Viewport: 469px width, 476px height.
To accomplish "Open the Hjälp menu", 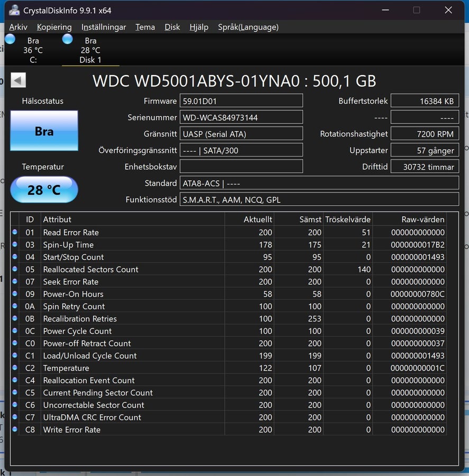I will point(199,27).
